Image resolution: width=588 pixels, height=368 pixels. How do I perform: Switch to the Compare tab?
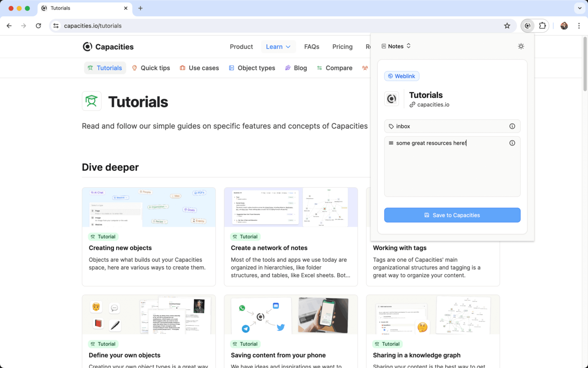click(x=334, y=68)
